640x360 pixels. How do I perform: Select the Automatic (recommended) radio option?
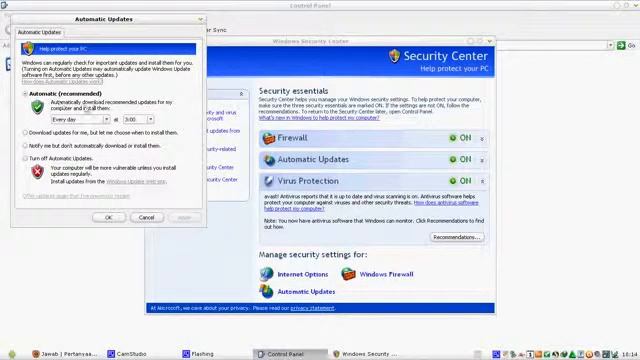point(25,94)
